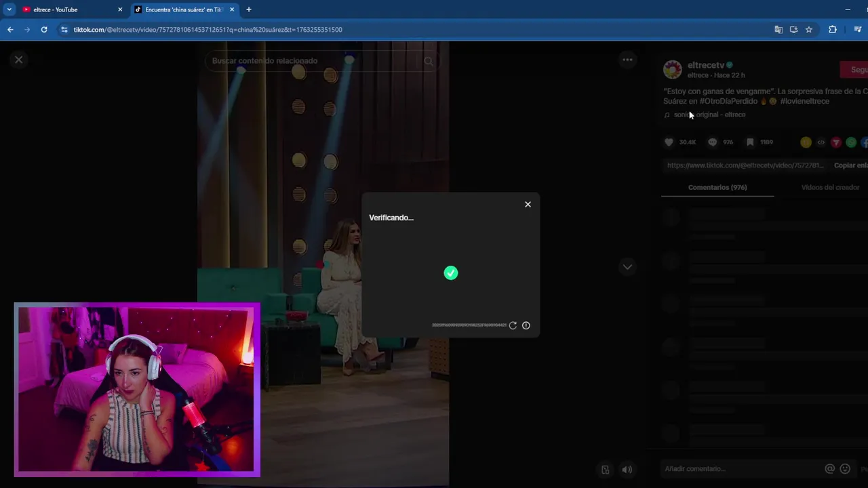This screenshot has width=868, height=488.
Task: Close the Verificando dialog with its X
Action: pos(528,205)
